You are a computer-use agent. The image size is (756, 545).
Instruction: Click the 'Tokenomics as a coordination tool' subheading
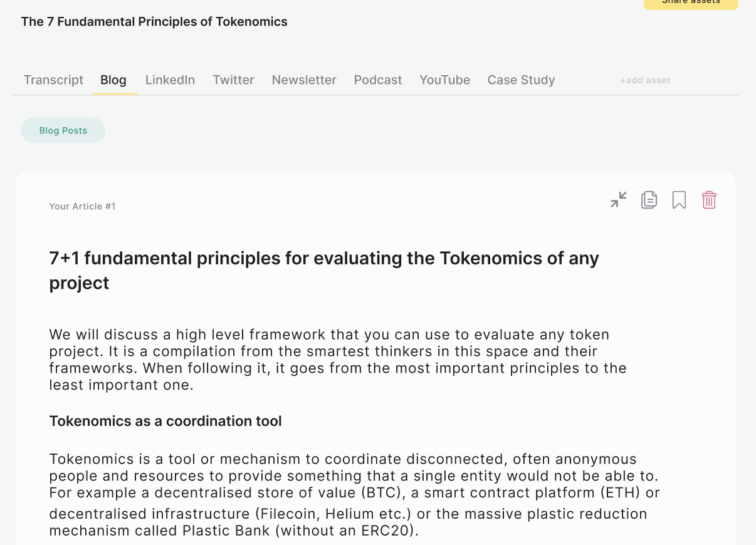point(165,421)
